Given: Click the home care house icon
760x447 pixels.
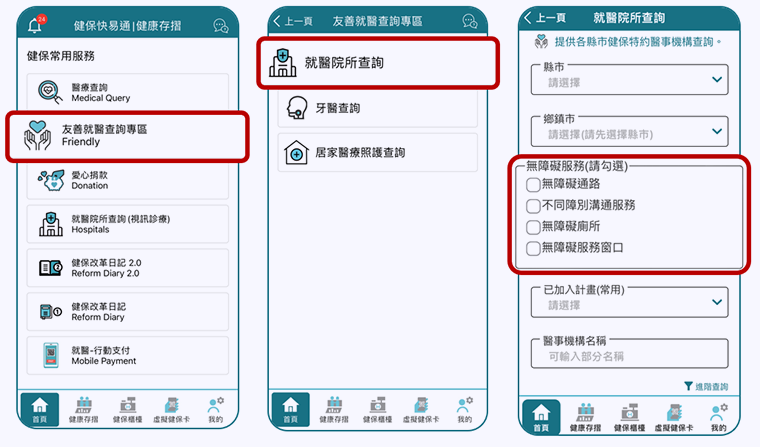Looking at the screenshot, I should 296,152.
